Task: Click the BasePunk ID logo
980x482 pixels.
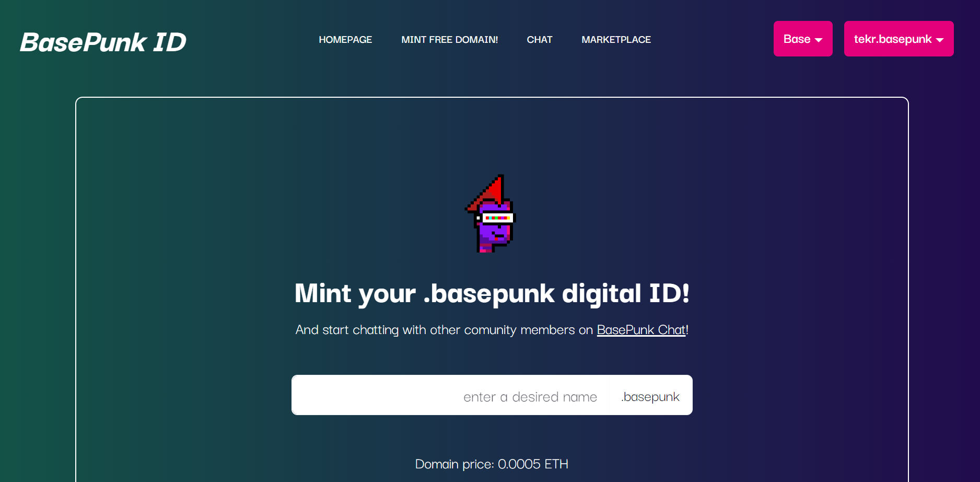Action: (x=103, y=42)
